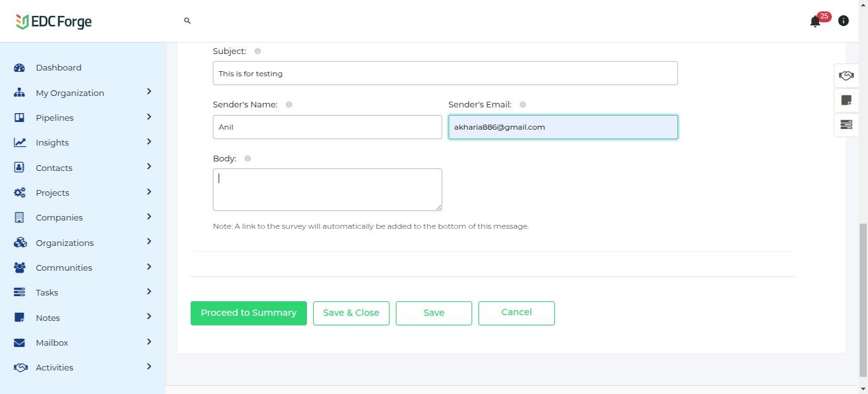The height and width of the screenshot is (394, 868).
Task: Click the Save & Close button
Action: (x=351, y=313)
